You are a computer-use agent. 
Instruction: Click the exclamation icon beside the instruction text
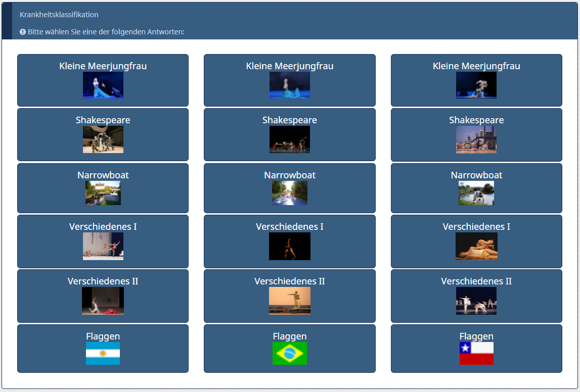click(23, 32)
